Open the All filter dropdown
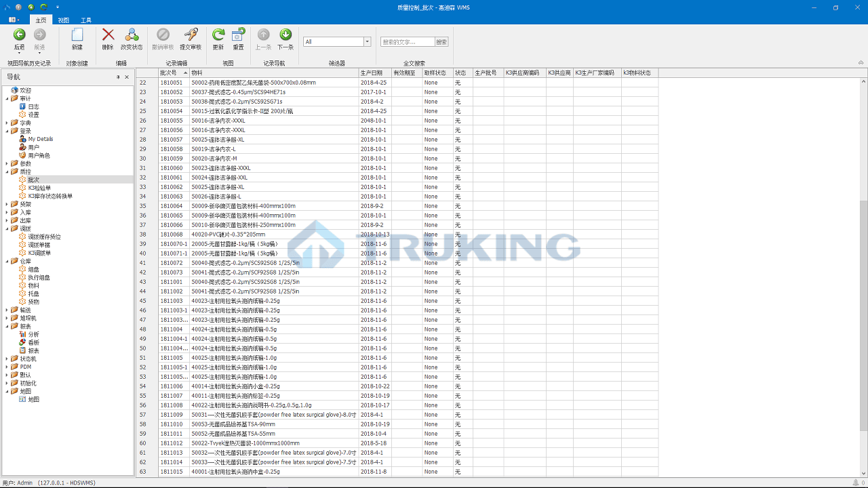 [x=368, y=42]
